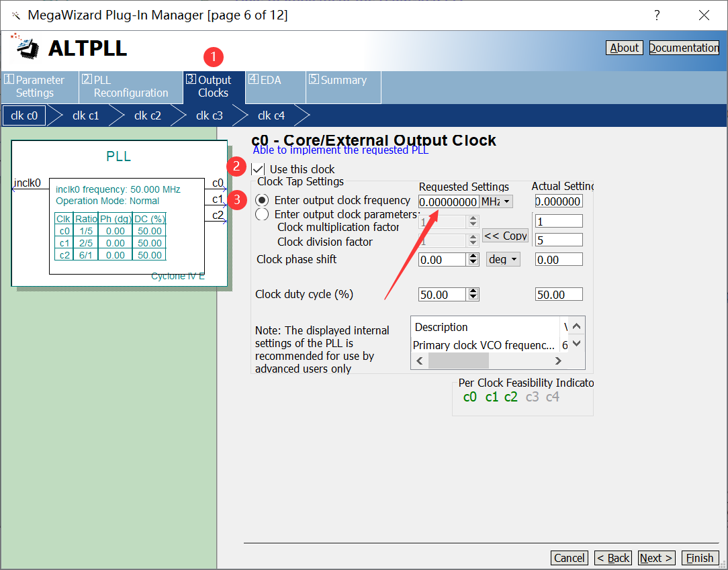The height and width of the screenshot is (570, 728).
Task: Click description list right scroll arrow
Action: (559, 361)
